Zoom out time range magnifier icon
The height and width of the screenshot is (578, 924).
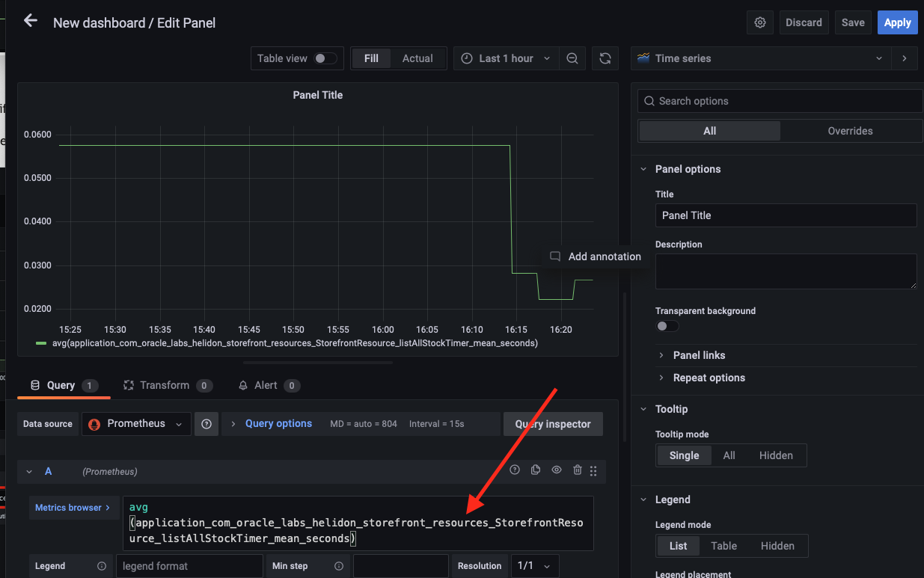pos(572,58)
